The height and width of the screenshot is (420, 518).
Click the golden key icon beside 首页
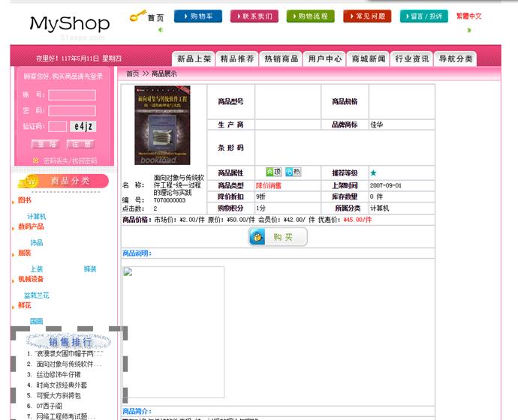pyautogui.click(x=137, y=15)
